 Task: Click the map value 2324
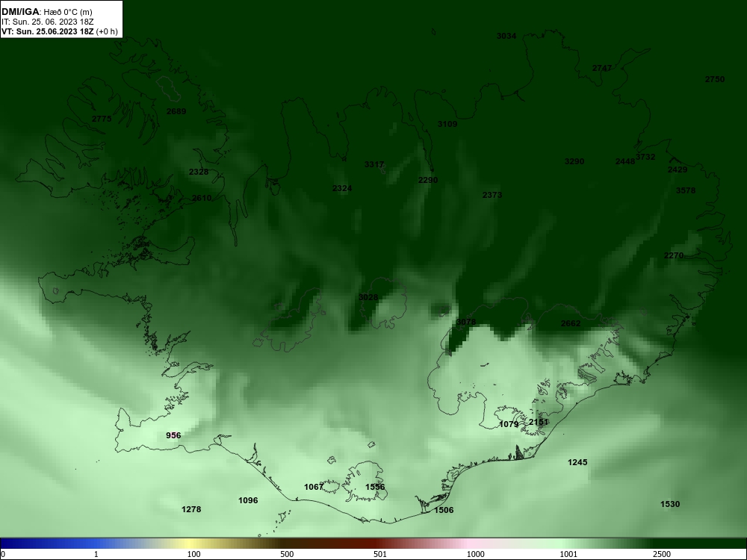pos(342,188)
